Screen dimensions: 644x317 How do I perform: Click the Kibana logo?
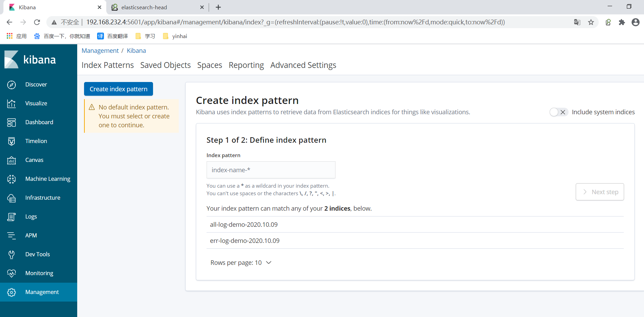30,59
